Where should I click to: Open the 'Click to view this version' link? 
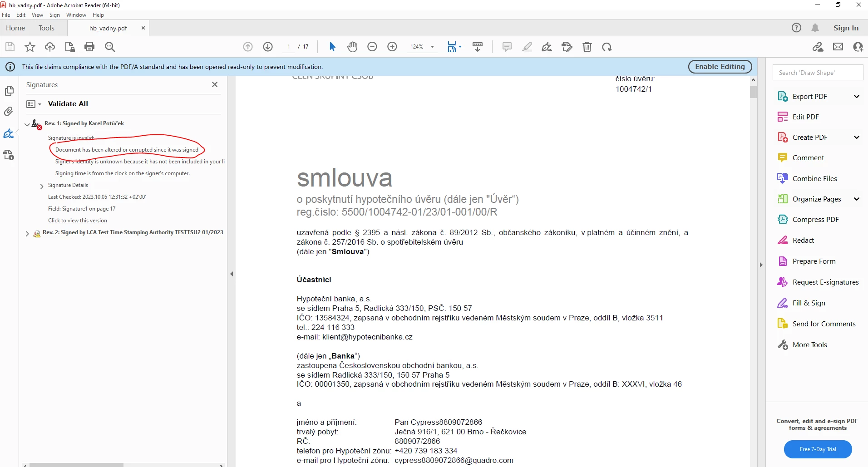pyautogui.click(x=78, y=221)
